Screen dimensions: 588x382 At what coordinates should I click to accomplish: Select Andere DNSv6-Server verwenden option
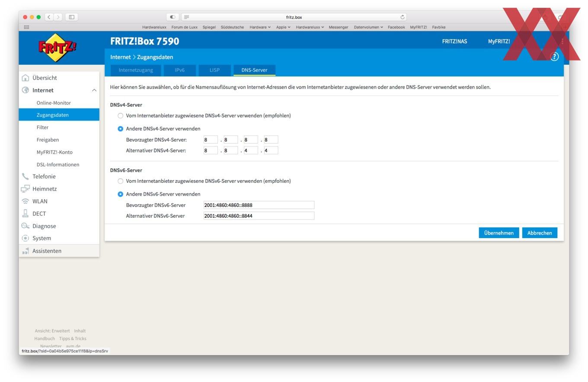pyautogui.click(x=121, y=194)
